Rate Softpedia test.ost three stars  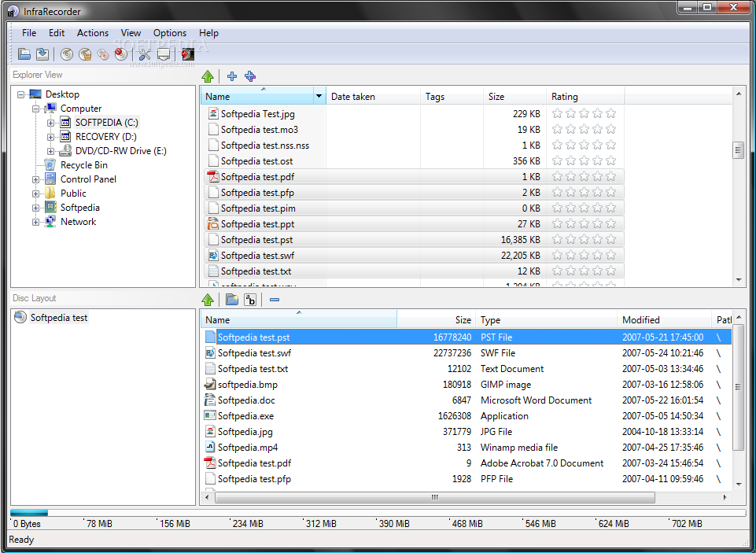pos(585,160)
